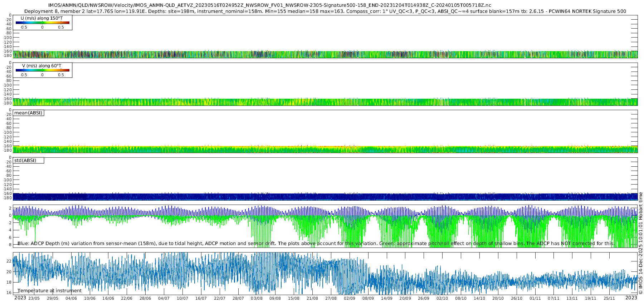
Task: Click the ADCP depth variation caption text
Action: pyautogui.click(x=316, y=244)
